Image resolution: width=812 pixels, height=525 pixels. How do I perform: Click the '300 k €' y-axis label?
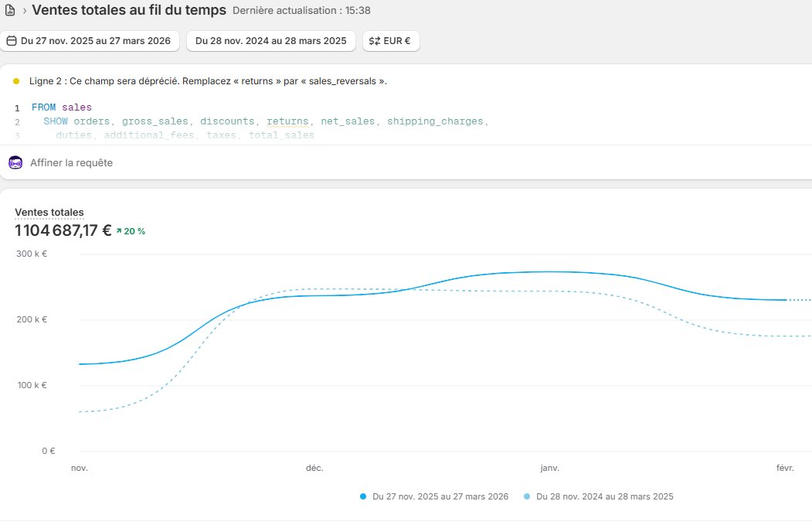32,254
